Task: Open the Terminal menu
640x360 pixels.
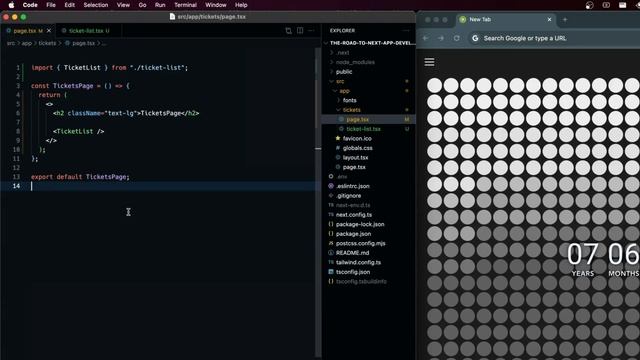Action: [185, 5]
